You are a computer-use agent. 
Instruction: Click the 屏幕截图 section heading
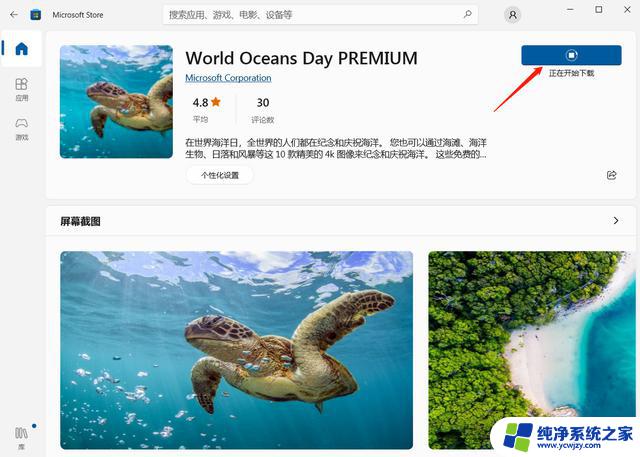[x=80, y=222]
